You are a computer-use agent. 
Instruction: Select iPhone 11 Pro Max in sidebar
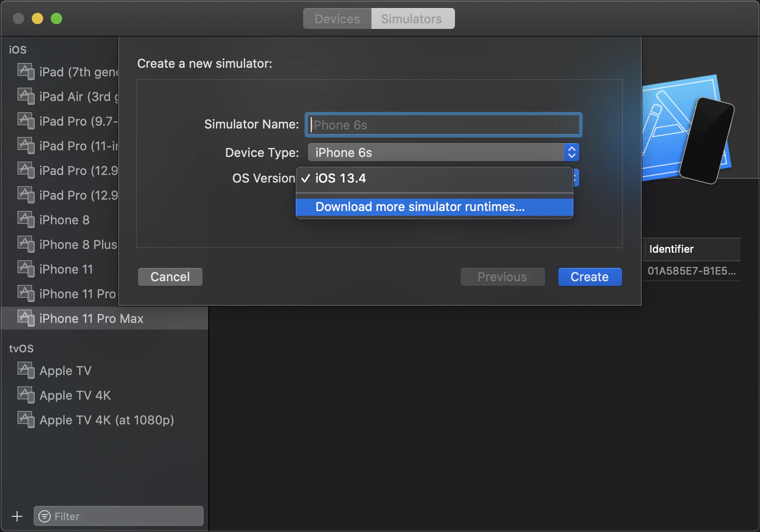point(105,319)
